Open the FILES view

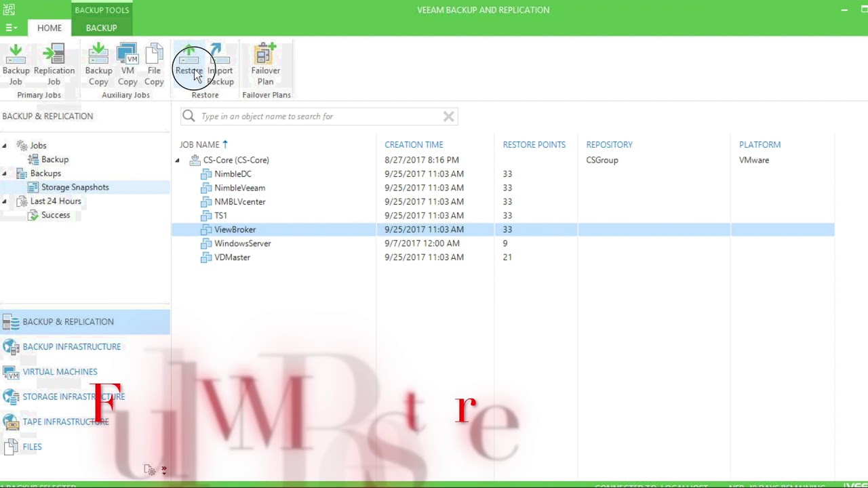coord(85,447)
